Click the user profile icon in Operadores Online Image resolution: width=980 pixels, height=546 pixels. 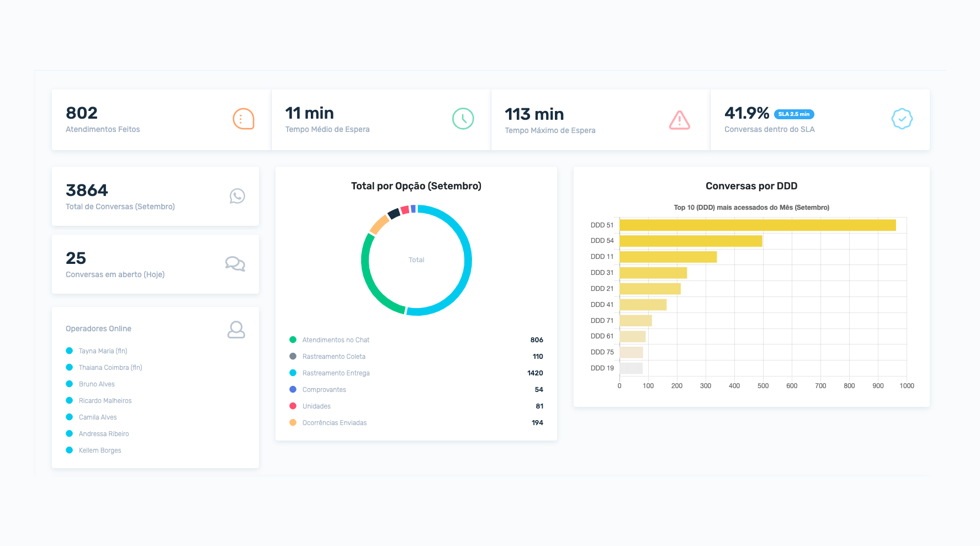click(236, 330)
